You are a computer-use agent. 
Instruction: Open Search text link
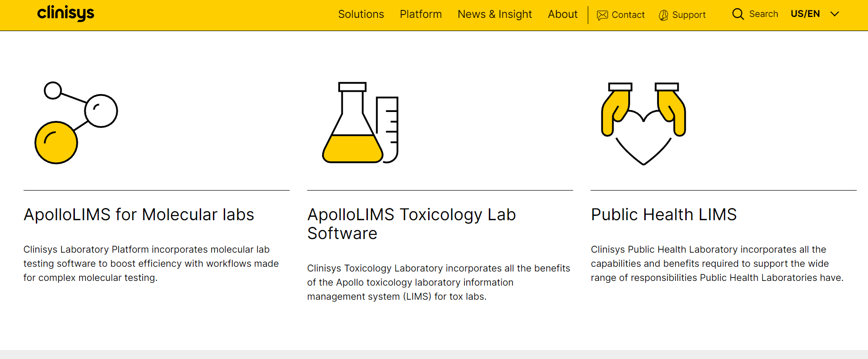763,14
